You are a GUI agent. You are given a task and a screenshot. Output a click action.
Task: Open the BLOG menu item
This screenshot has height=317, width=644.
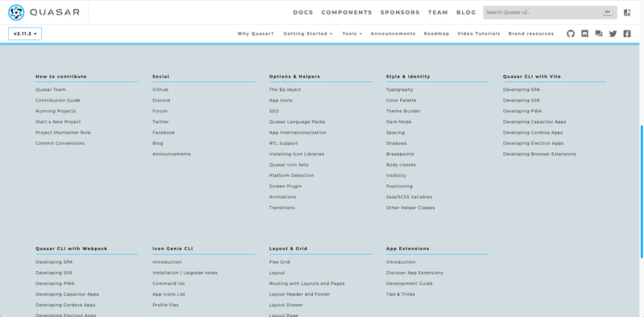(466, 13)
